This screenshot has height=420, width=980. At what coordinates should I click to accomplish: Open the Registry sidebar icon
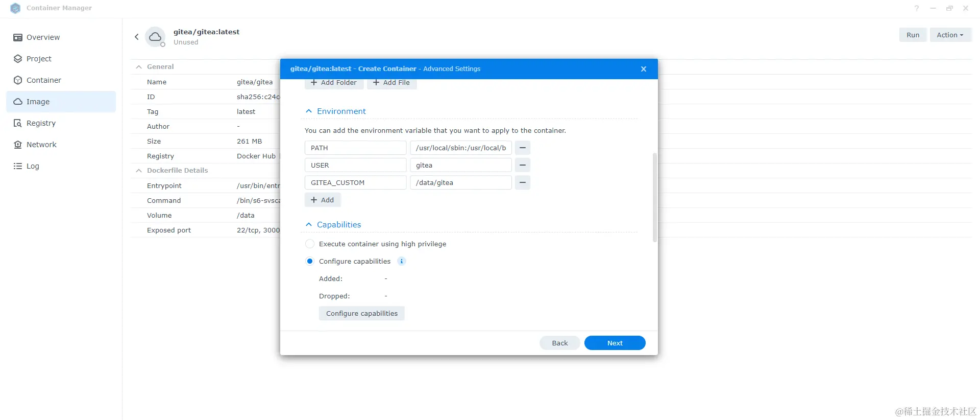click(18, 123)
